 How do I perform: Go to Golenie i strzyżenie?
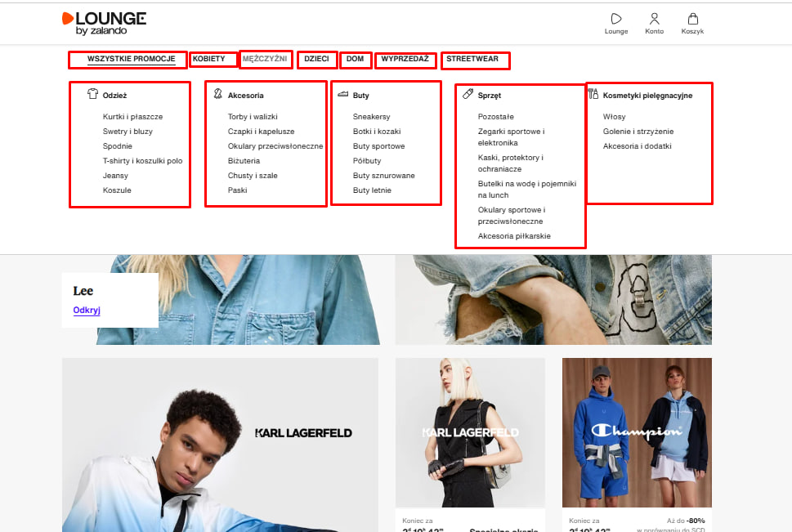pos(638,132)
